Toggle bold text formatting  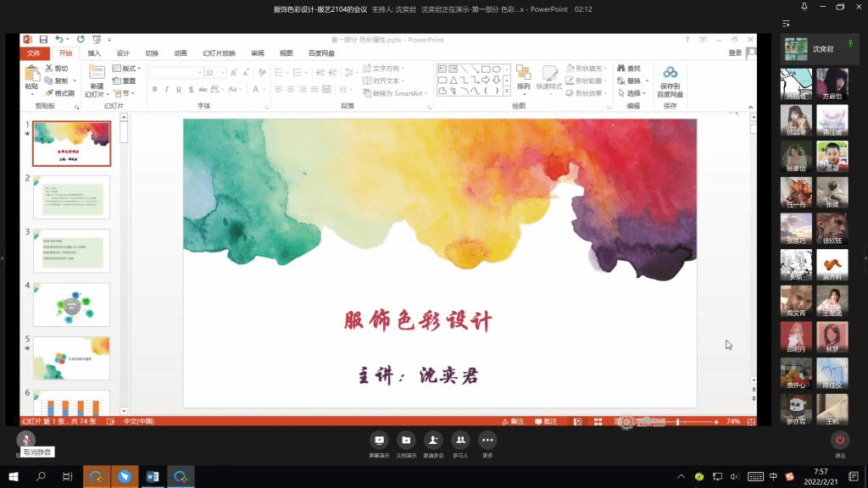point(155,90)
